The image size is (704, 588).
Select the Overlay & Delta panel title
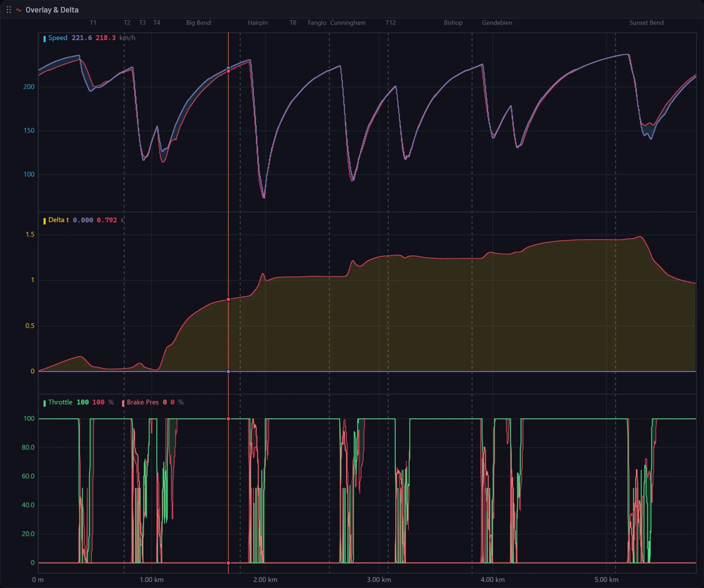(52, 10)
